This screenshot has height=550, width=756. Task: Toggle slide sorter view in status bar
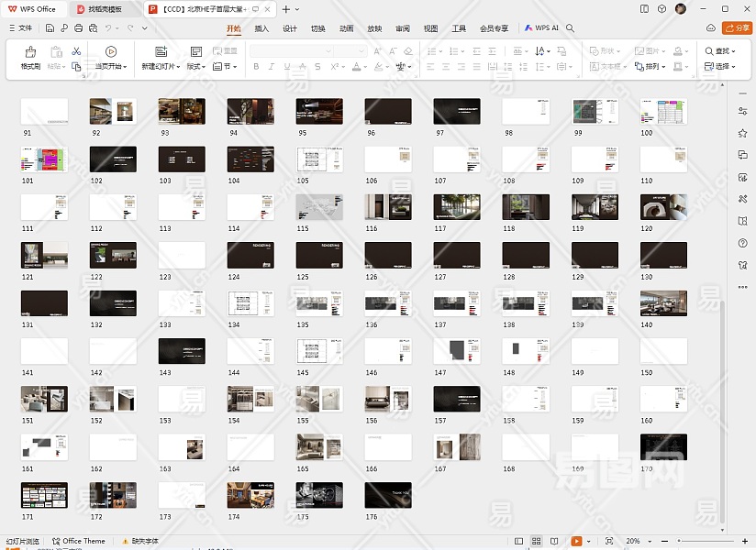(537, 542)
